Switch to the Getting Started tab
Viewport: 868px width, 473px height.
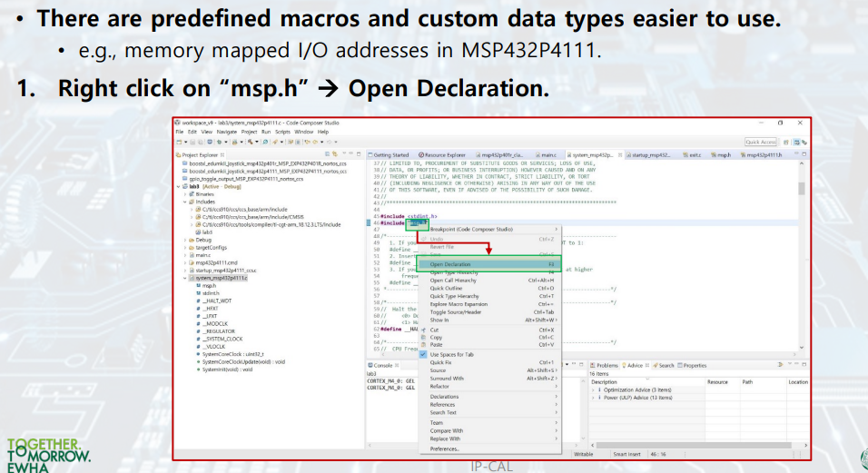[x=390, y=155]
